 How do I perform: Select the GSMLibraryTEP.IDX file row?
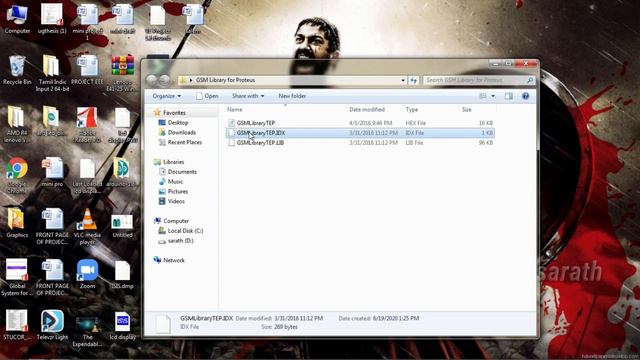tap(360, 133)
